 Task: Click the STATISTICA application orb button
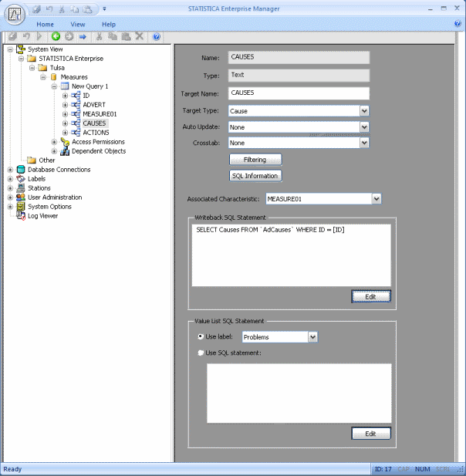point(15,14)
